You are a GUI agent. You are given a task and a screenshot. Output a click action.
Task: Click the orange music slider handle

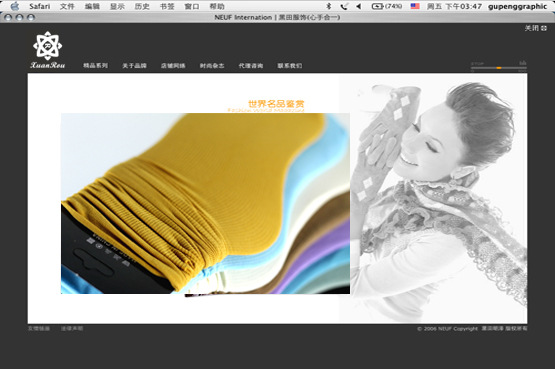pos(499,68)
